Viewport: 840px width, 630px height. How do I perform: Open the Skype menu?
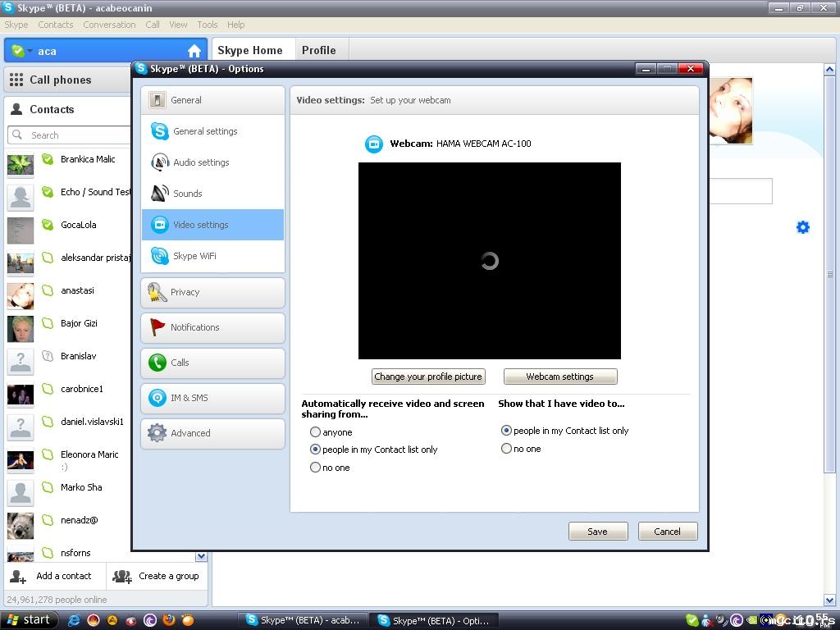pos(16,25)
